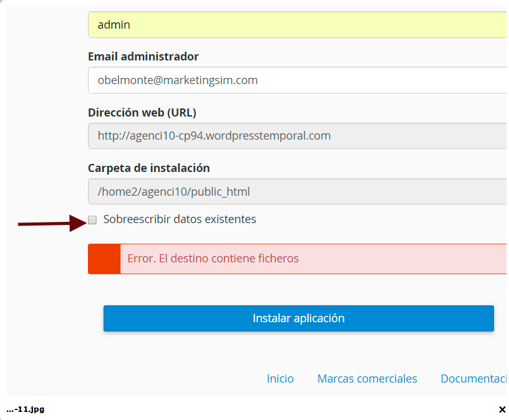Click the Sobreescribir datos existentes label text
Screen dimensions: 509x420
click(x=180, y=219)
